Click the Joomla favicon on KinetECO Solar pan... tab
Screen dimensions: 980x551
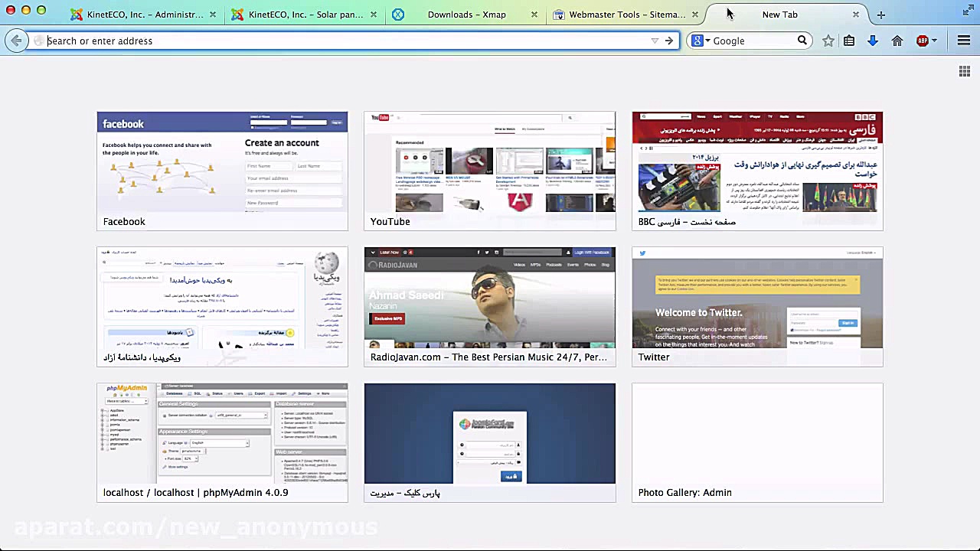pyautogui.click(x=237, y=15)
